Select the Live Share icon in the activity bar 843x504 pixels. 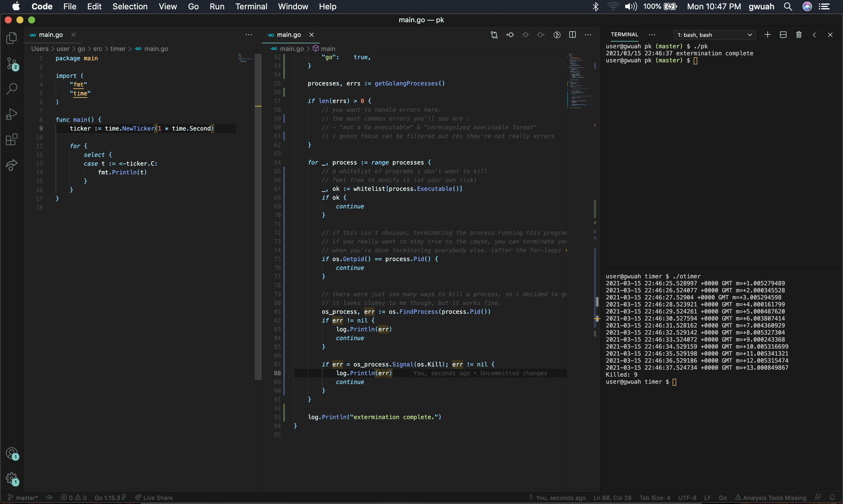[x=11, y=165]
